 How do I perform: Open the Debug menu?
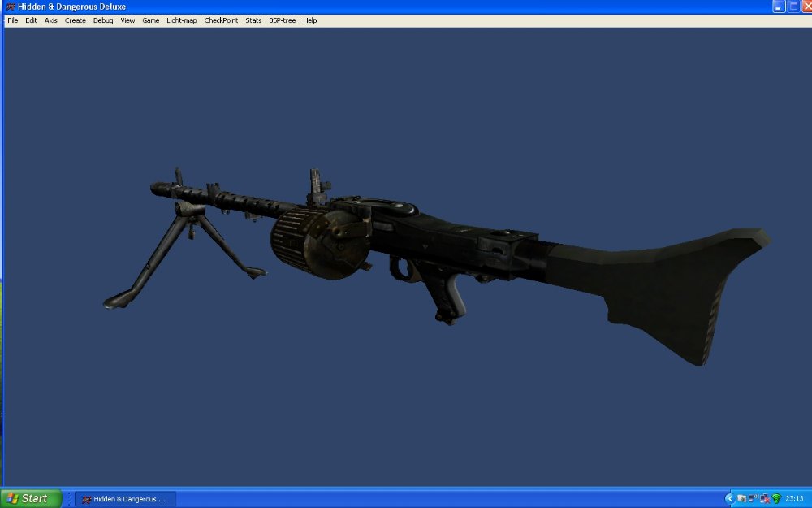(x=103, y=20)
